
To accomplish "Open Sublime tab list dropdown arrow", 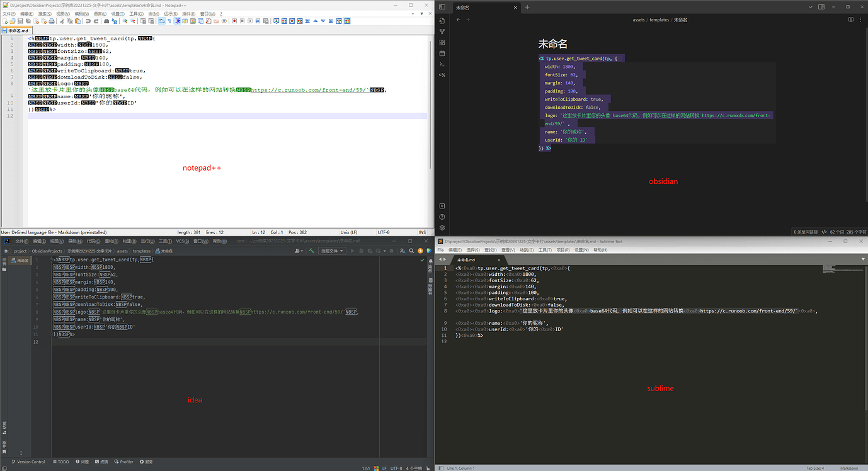I will (x=863, y=259).
